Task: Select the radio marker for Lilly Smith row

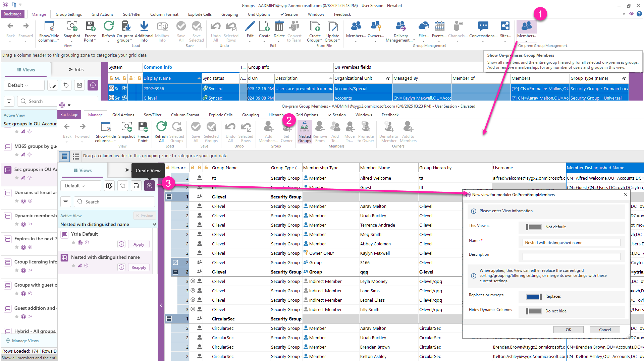Action: [x=193, y=309]
